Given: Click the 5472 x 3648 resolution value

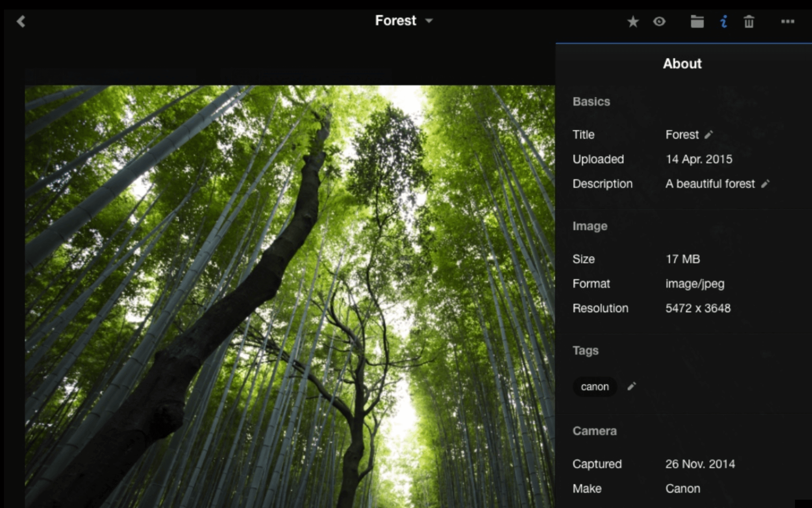Looking at the screenshot, I should click(x=698, y=308).
